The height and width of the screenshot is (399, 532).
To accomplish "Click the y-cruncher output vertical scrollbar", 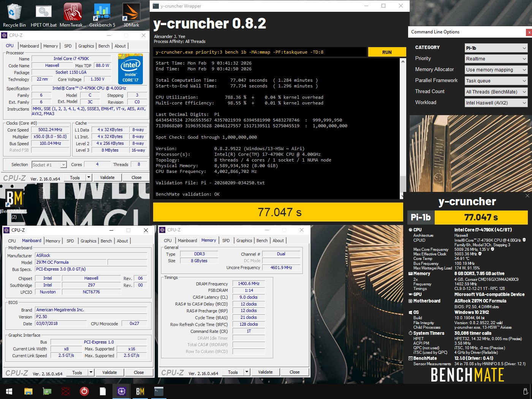I will coord(402,129).
